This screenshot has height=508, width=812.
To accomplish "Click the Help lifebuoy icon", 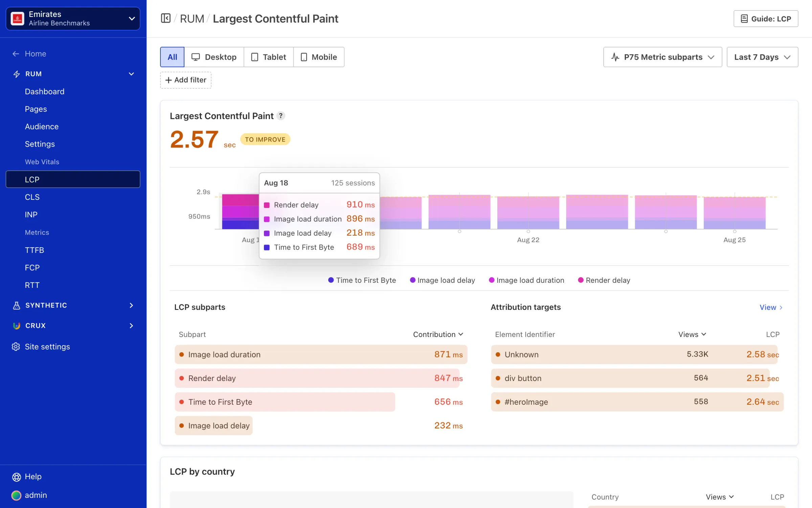I will coord(16,477).
